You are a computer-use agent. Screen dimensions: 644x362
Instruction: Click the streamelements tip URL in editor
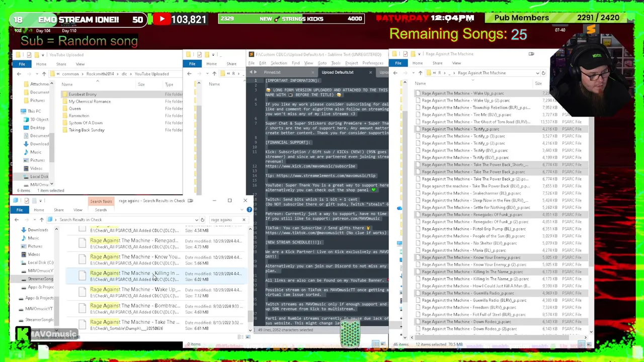pos(326,175)
